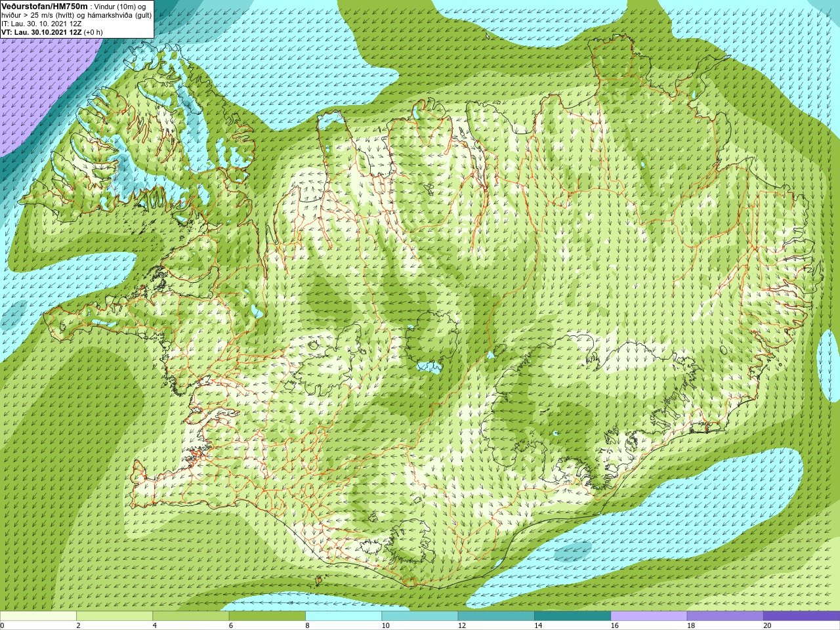Click the "Veðurstofan/HM750m" title text
Viewport: 840px width, 630px height.
click(45, 6)
